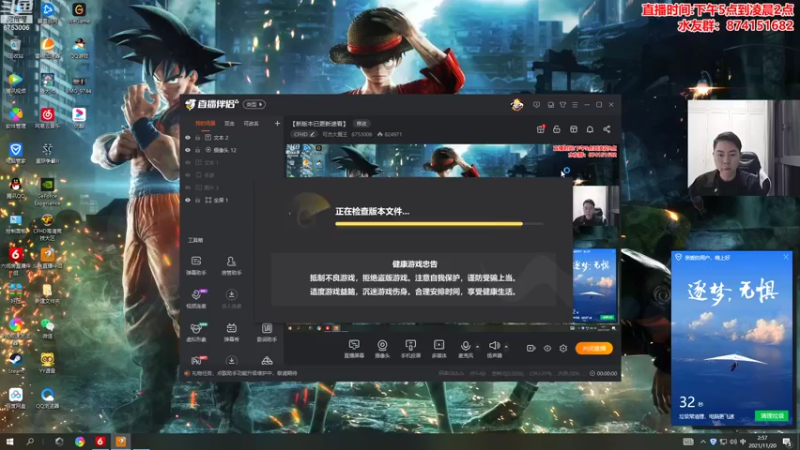Click the share icon in the top-right toolbar

(x=607, y=129)
